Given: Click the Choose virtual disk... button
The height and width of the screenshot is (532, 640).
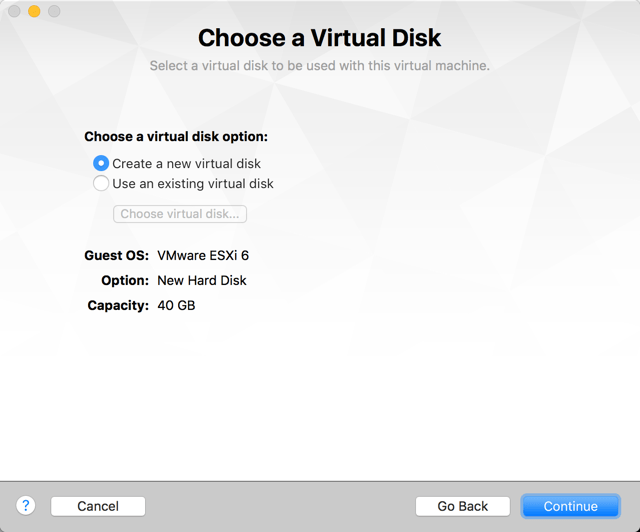Looking at the screenshot, I should pyautogui.click(x=180, y=214).
